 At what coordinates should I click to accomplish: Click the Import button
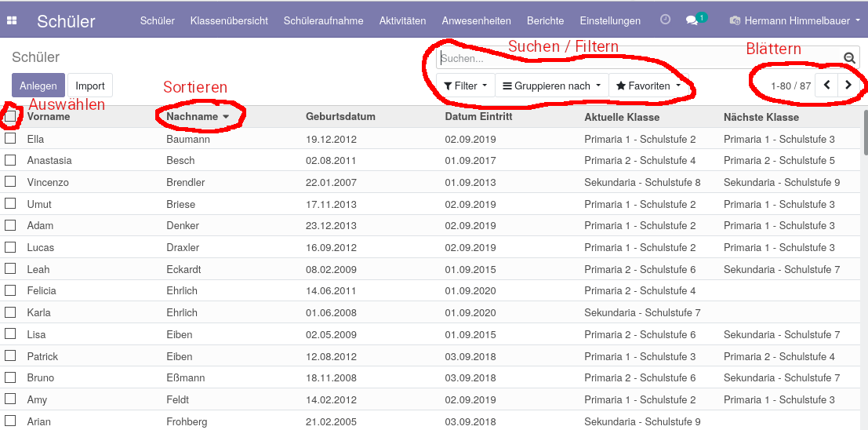[x=90, y=86]
